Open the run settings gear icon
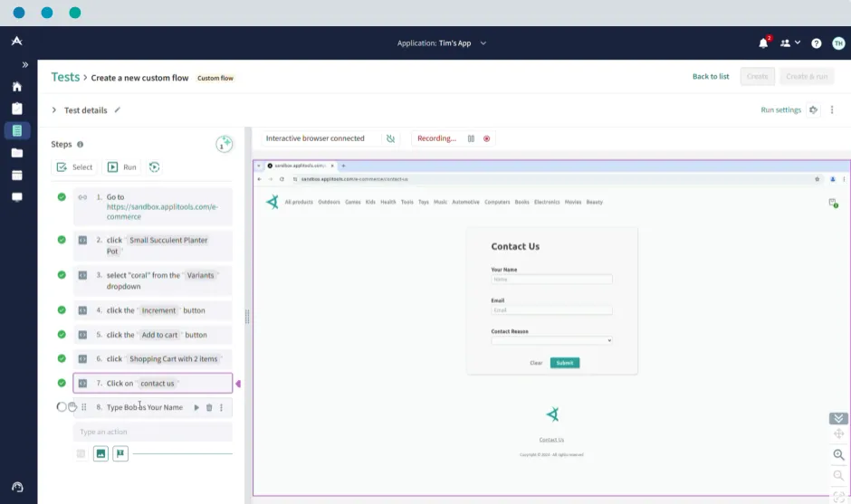The image size is (851, 504). point(813,109)
